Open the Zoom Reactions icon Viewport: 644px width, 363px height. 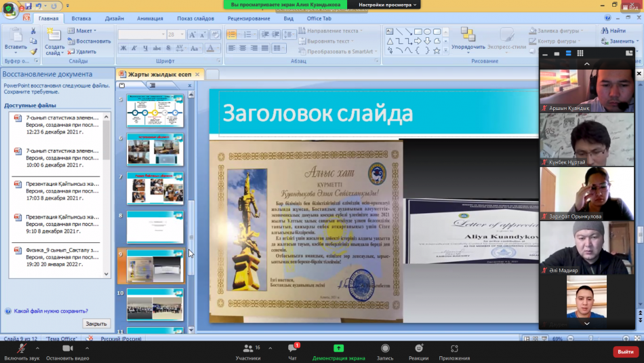(418, 349)
